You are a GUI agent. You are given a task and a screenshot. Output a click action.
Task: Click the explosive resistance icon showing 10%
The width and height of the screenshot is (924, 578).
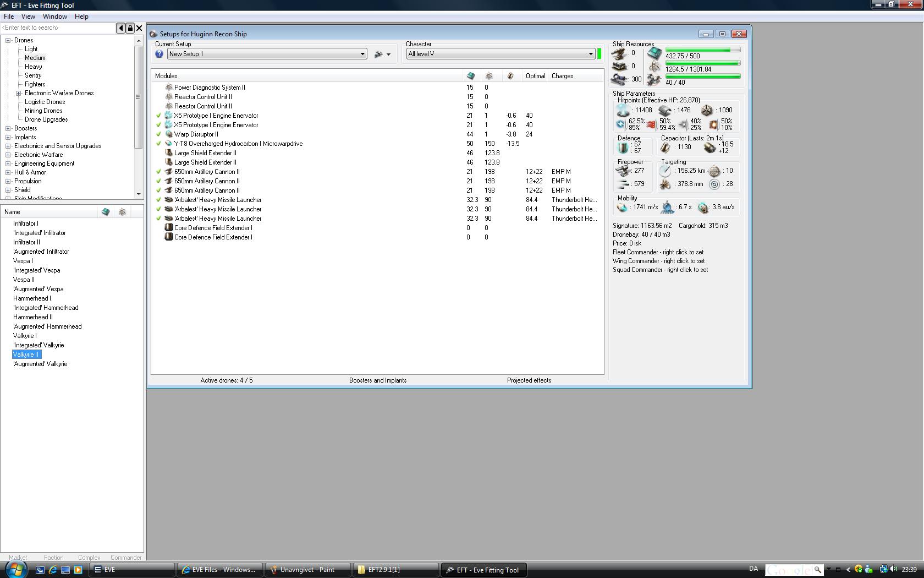714,124
